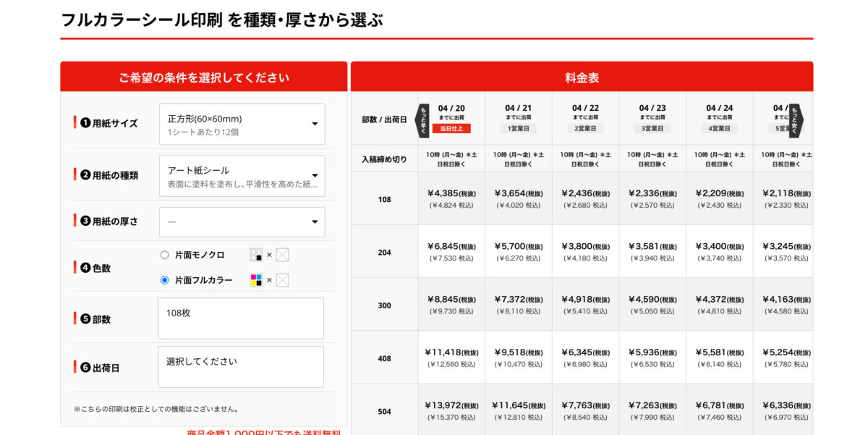
Task: Select the 片面モノクロ radio button
Action: (164, 255)
